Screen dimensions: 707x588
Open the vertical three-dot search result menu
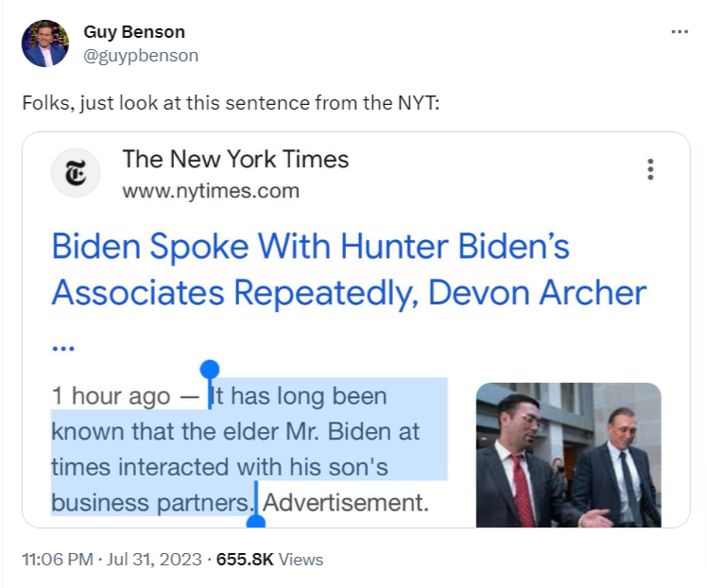649,169
